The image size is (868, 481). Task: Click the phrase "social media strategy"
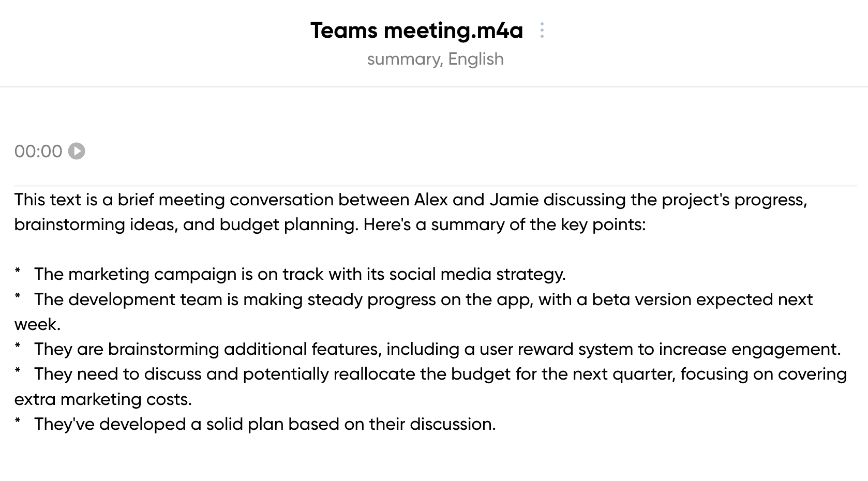point(477,274)
